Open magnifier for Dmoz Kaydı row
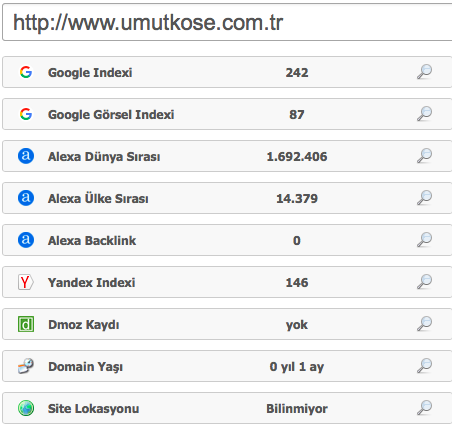This screenshot has width=452, height=424. 424,324
